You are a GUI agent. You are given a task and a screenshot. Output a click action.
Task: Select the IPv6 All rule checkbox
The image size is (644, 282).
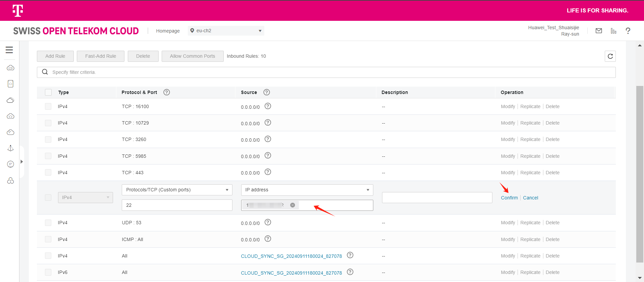click(48, 272)
